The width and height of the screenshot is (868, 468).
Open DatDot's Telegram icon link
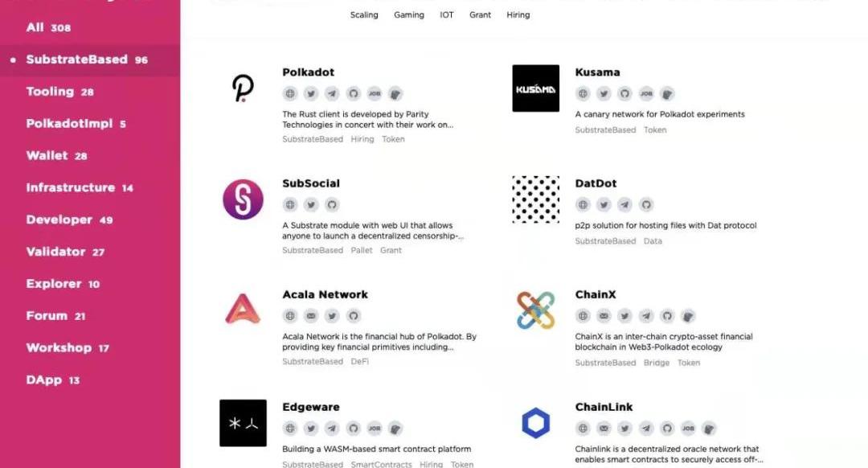[624, 205]
